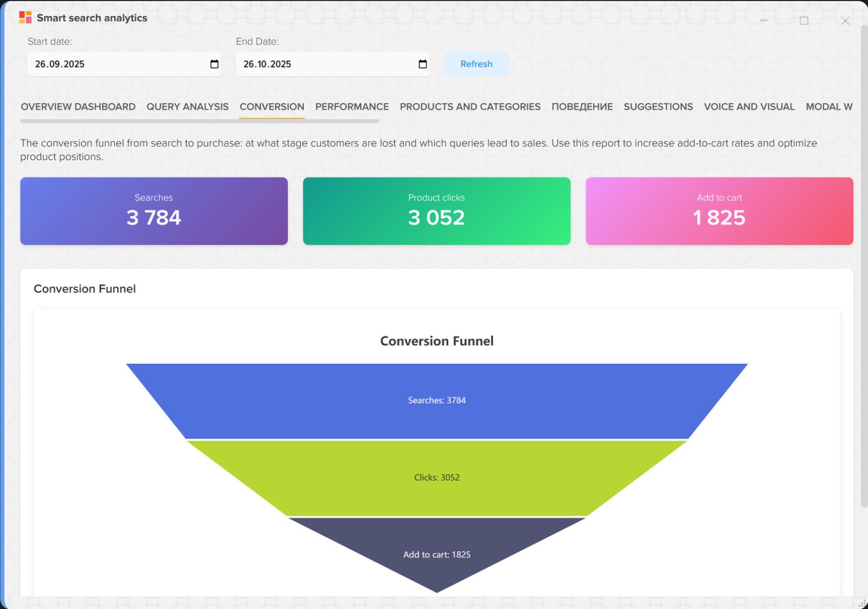This screenshot has width=868, height=609.
Task: Select the Conversion tab
Action: click(272, 107)
